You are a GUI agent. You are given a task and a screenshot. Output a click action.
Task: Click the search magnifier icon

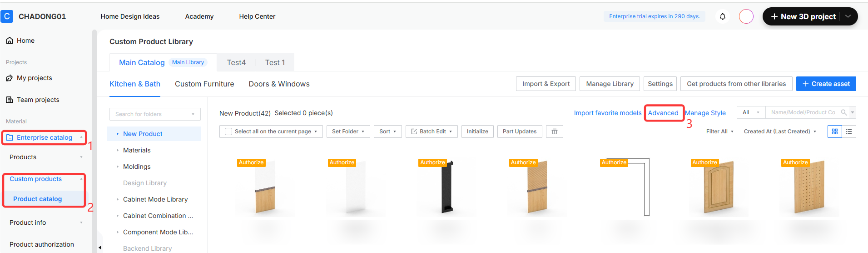coord(844,112)
